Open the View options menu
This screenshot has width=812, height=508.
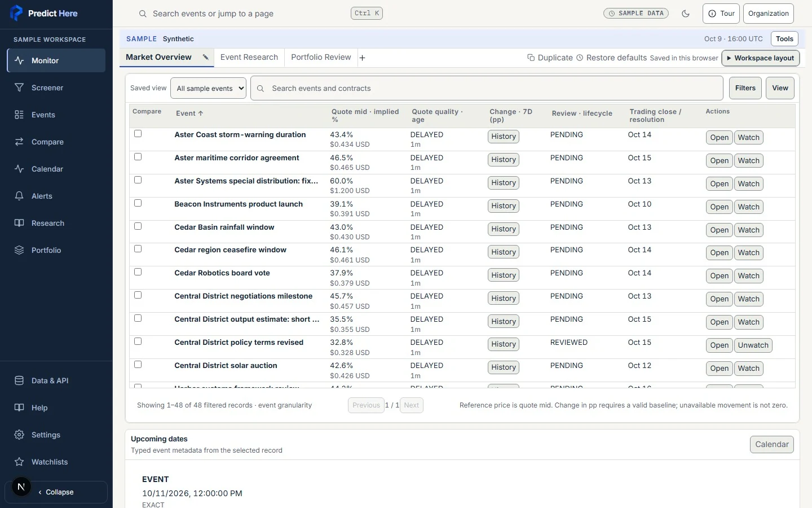(x=780, y=88)
